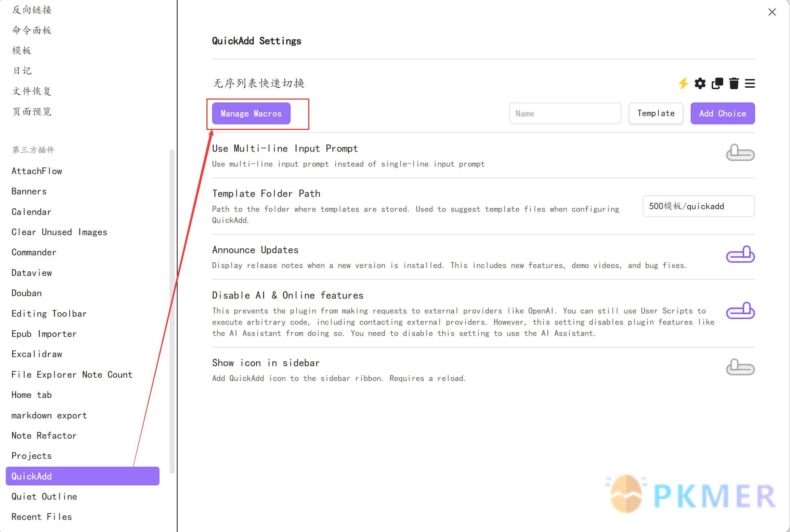The image size is (790, 532).
Task: Select the highlighted QuickAdd tab
Action: pos(83,476)
